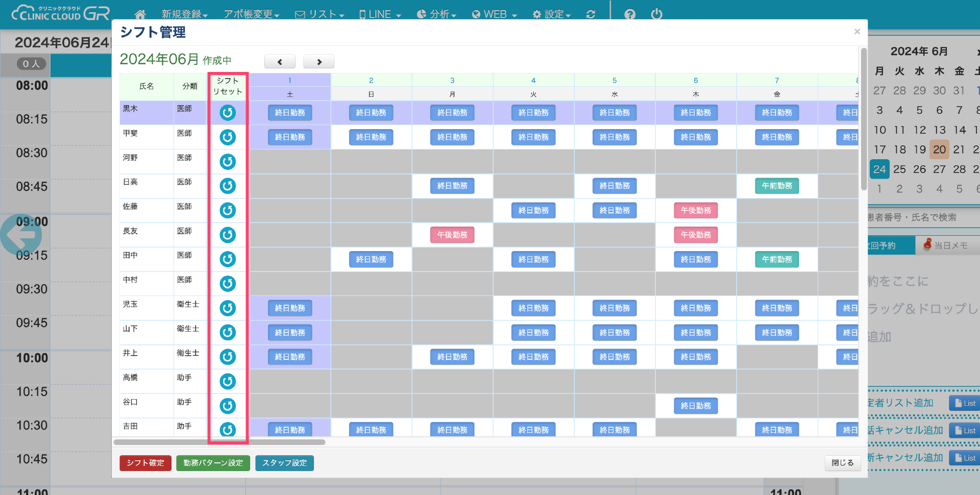This screenshot has width=980, height=495.
Task: Toggle 午前勤務 shift for 日高 on Friday
Action: pyautogui.click(x=777, y=186)
